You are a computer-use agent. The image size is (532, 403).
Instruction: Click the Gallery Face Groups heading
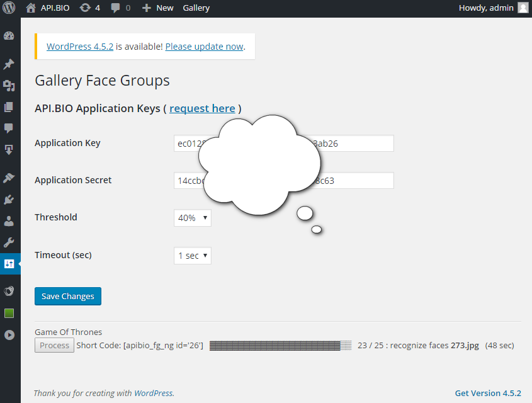[x=102, y=81]
